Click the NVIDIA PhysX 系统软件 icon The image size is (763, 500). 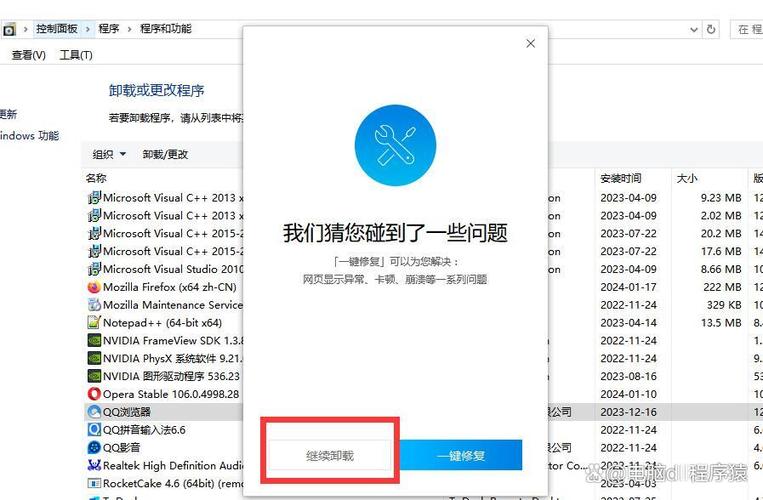(94, 358)
